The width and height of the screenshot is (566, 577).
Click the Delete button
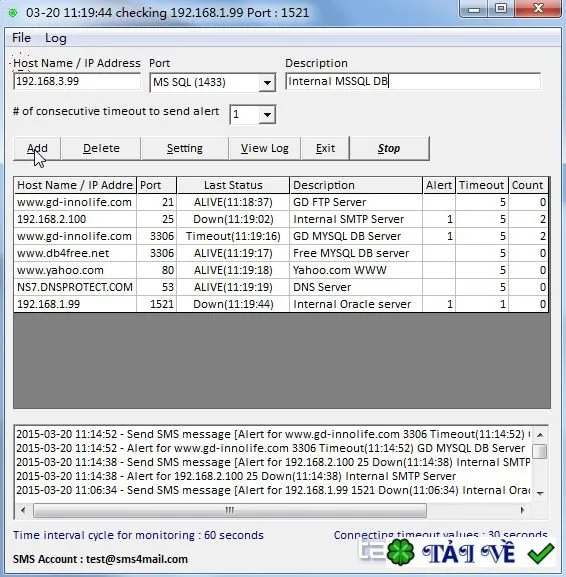101,148
